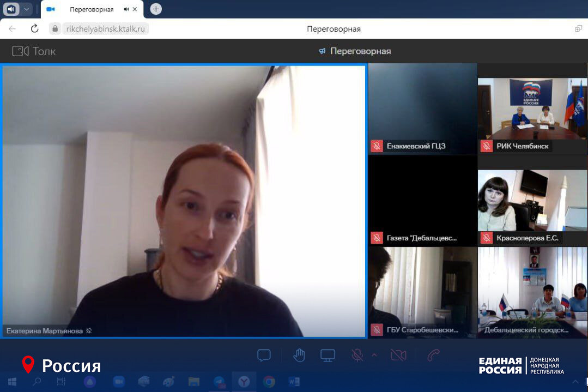Screen dimensions: 588x392
Task: Open the Zoom app from taskbar
Action: 119,382
